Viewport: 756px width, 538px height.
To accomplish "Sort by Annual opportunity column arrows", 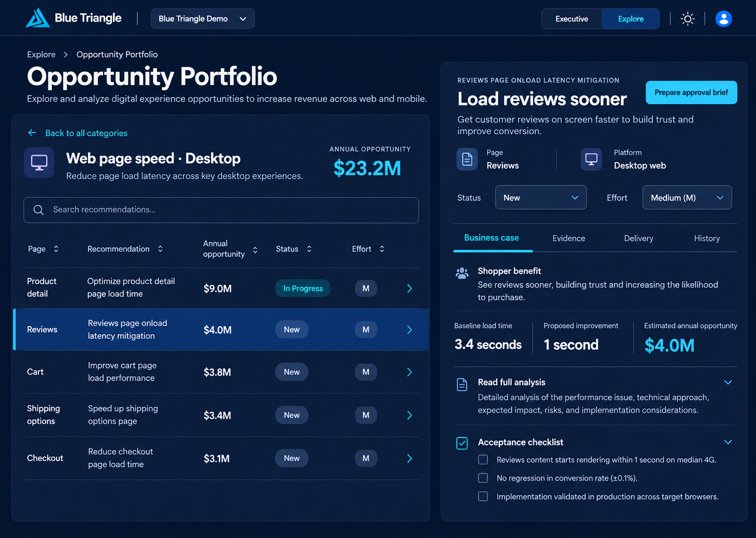I will tap(255, 250).
